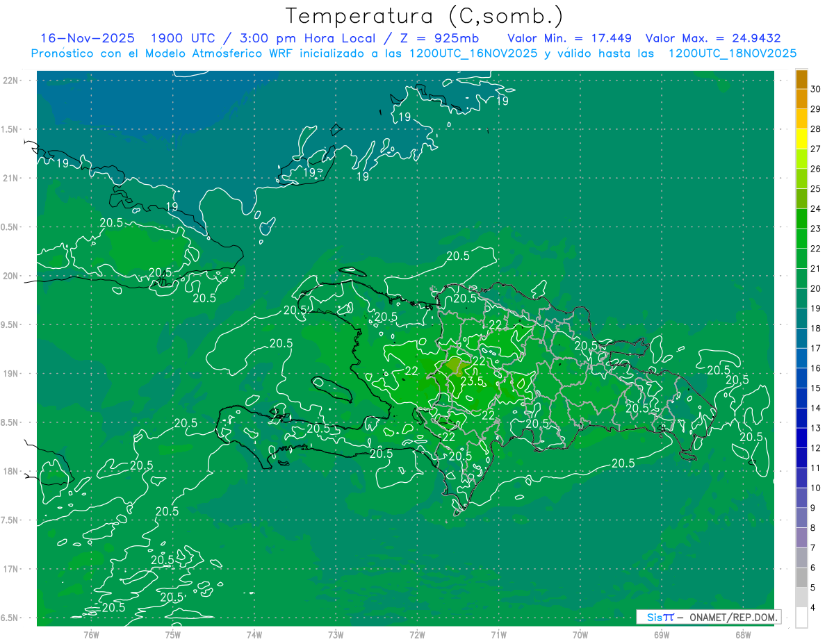Click the '19N' latitude axis label

[x=11, y=373]
